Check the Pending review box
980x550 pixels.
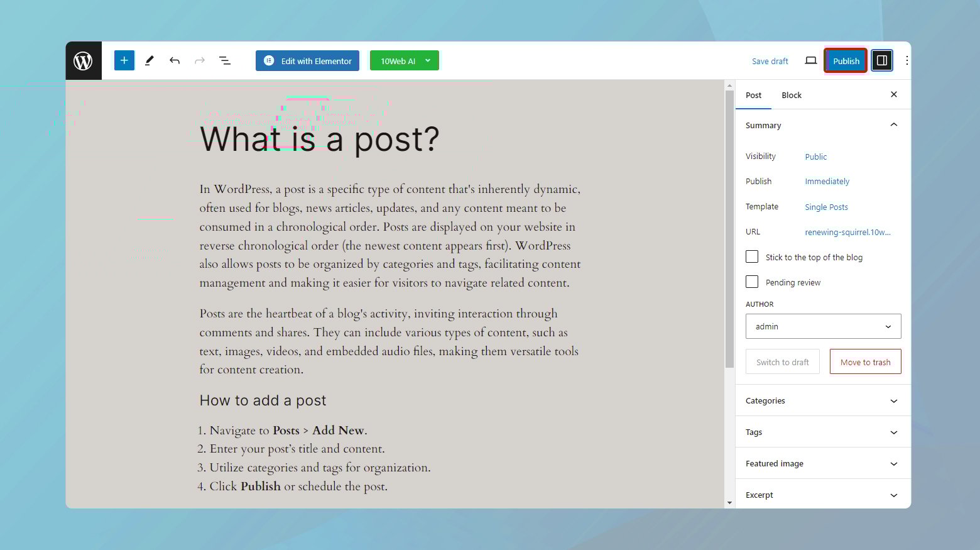pyautogui.click(x=752, y=282)
